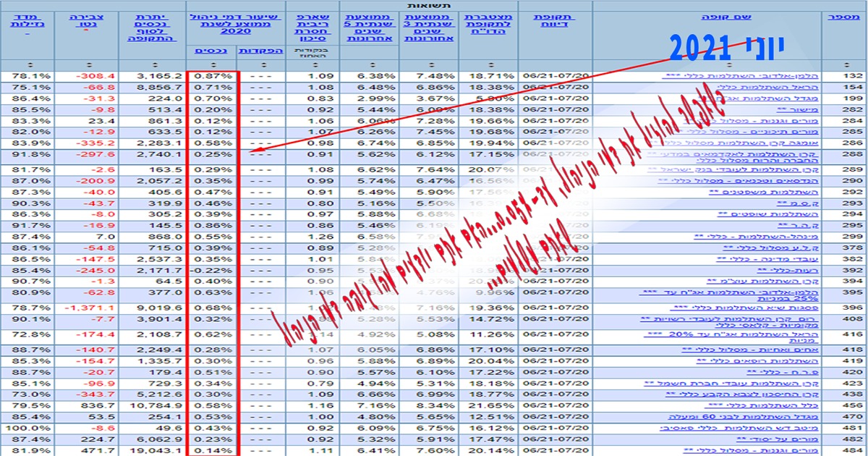Select the net accumulation value -1,371.1
This screenshot has height=456, width=868.
click(86, 308)
